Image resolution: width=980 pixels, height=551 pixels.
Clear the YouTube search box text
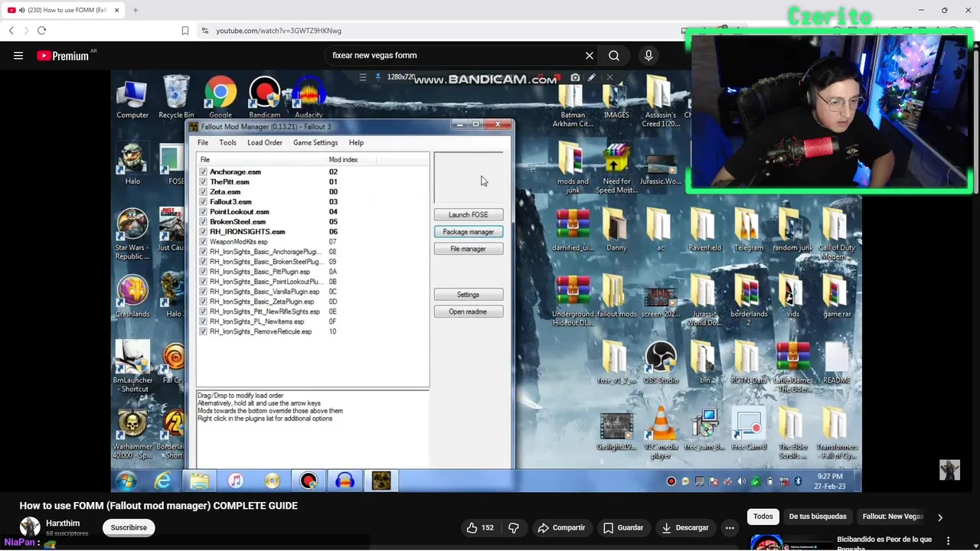pos(590,55)
